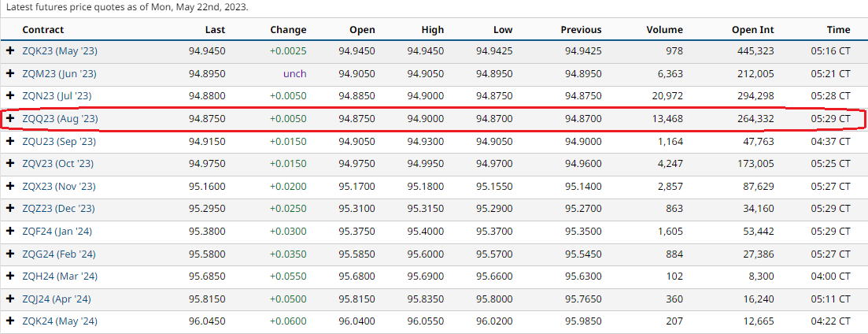Open the ZQQ23 (Aug '23) contract link
The height and width of the screenshot is (334, 868).
(x=60, y=119)
